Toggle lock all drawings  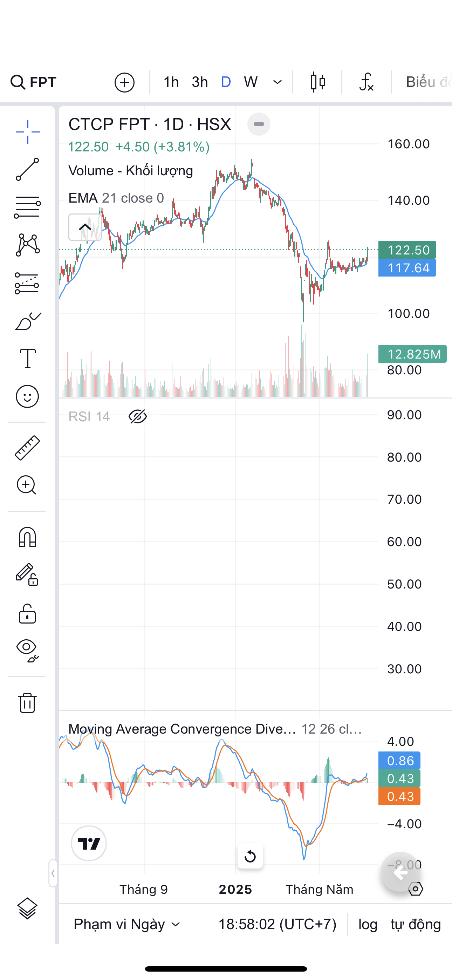(27, 613)
